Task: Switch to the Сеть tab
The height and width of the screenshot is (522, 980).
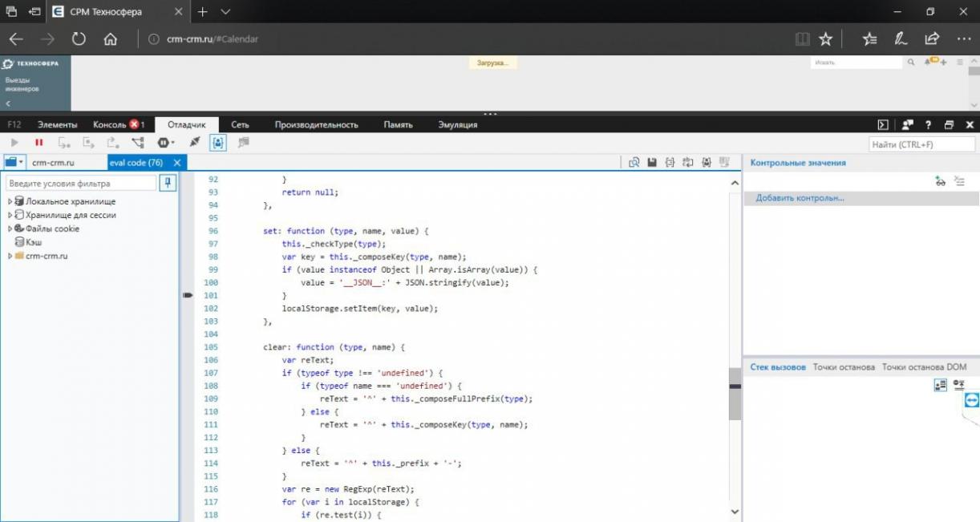Action: click(x=240, y=125)
